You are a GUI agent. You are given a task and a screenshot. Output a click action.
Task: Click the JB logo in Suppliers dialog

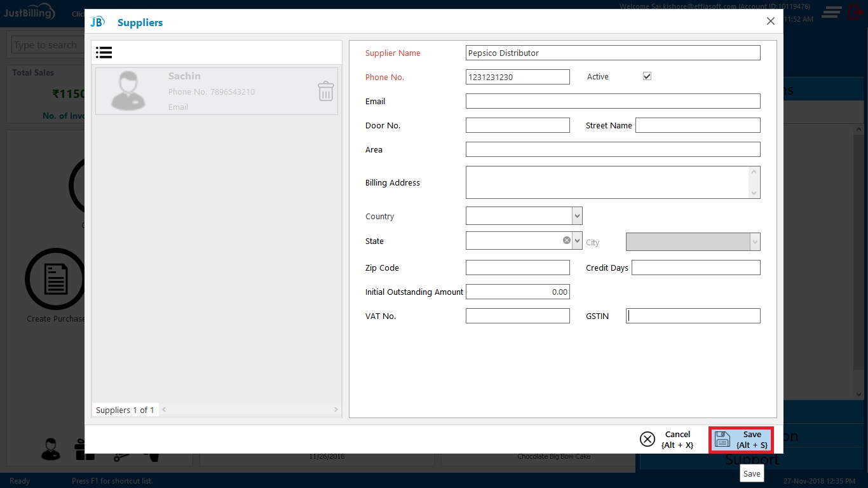tap(97, 22)
